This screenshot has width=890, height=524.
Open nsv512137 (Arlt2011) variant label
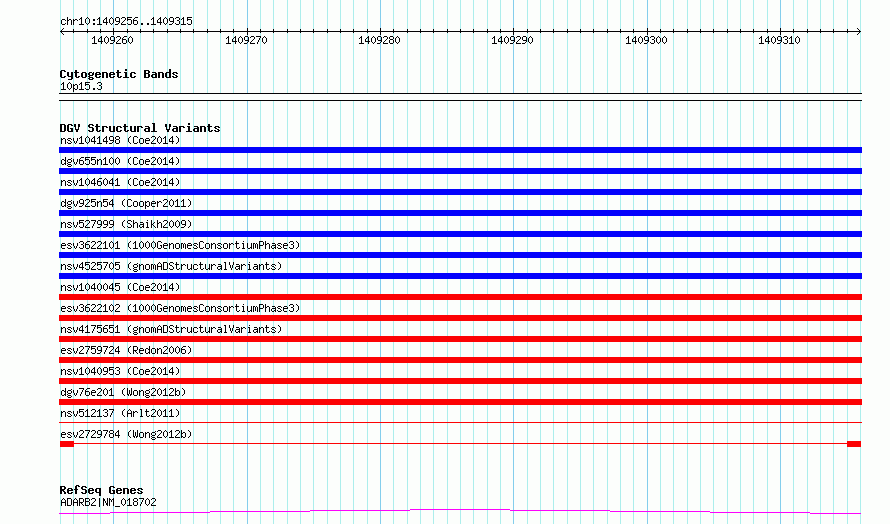point(120,413)
